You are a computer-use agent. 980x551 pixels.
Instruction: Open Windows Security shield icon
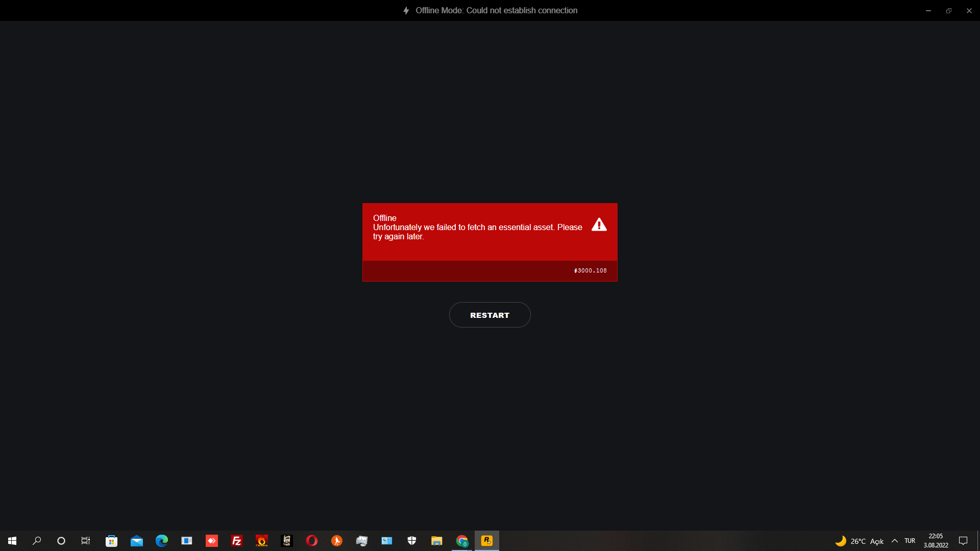click(x=411, y=541)
